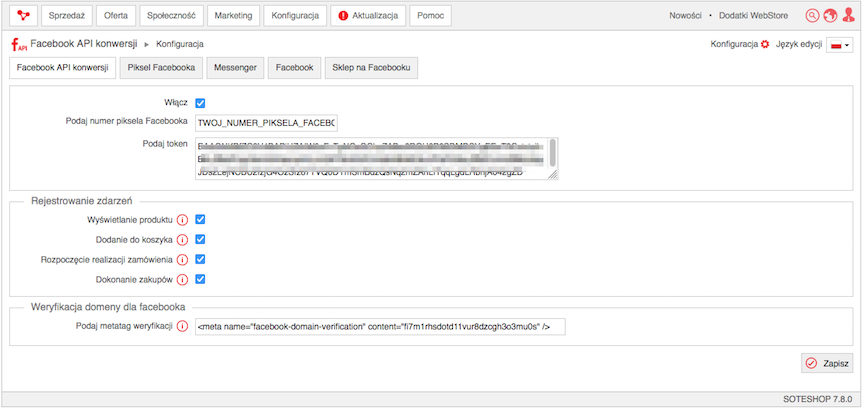This screenshot has height=410, width=864.
Task: Click the Podaj numer piksela Facebooka label
Action: (126, 122)
